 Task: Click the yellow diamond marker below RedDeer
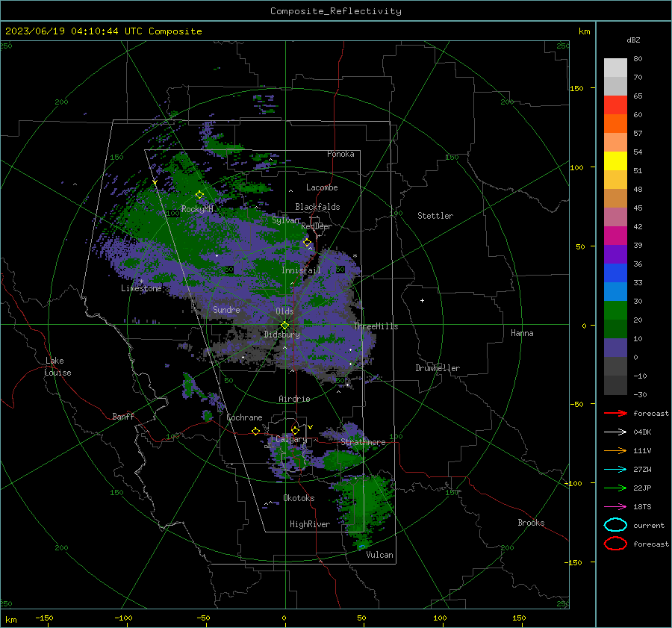308,243
